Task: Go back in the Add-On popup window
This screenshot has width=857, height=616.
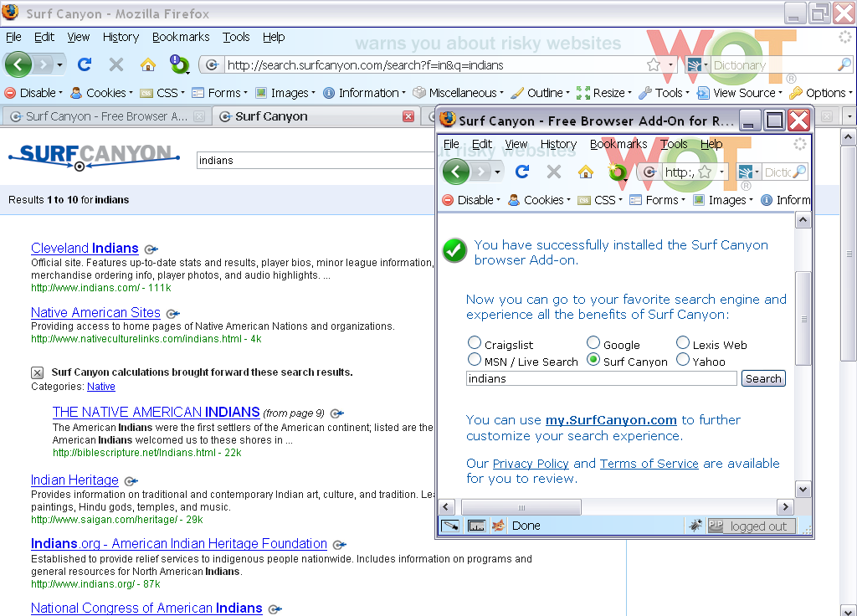Action: click(456, 172)
